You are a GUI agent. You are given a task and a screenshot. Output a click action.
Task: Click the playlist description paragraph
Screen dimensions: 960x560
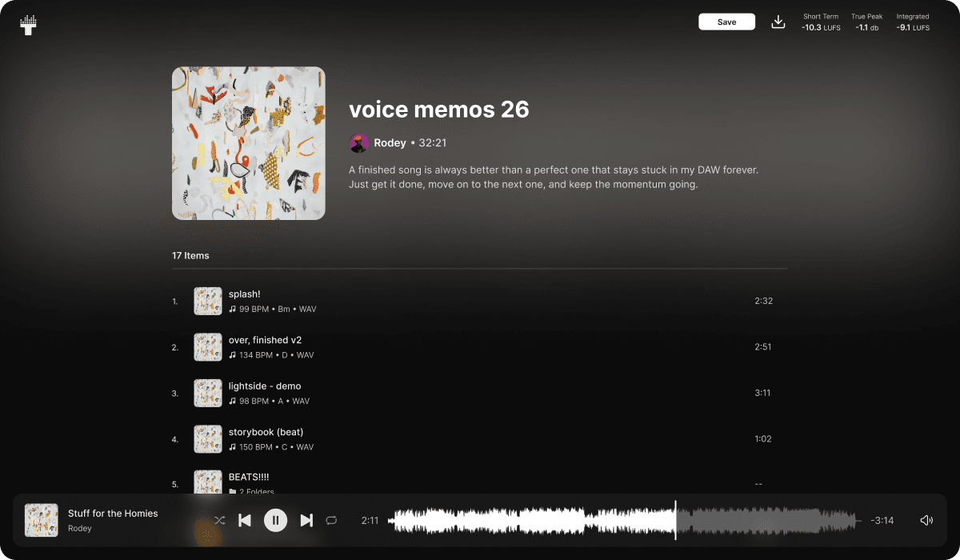pos(554,177)
